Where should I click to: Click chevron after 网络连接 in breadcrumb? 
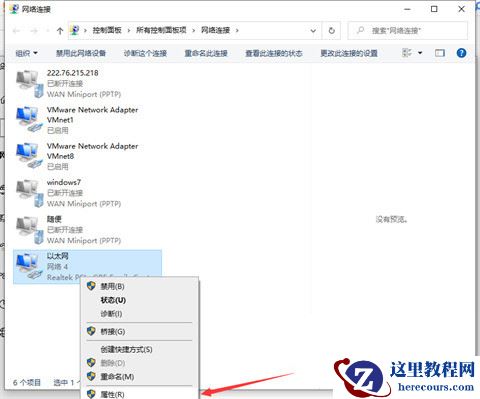[237, 31]
